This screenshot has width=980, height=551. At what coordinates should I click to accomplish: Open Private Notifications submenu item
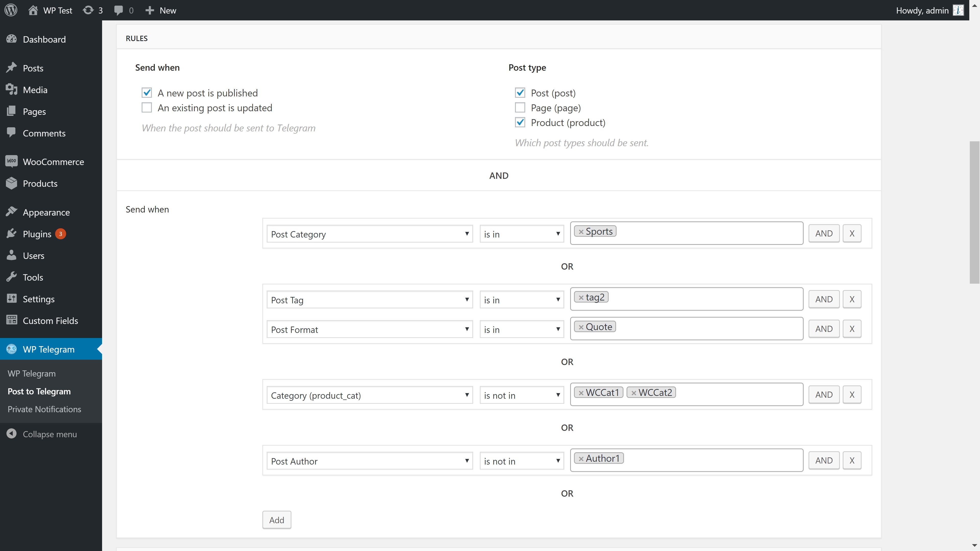click(44, 409)
